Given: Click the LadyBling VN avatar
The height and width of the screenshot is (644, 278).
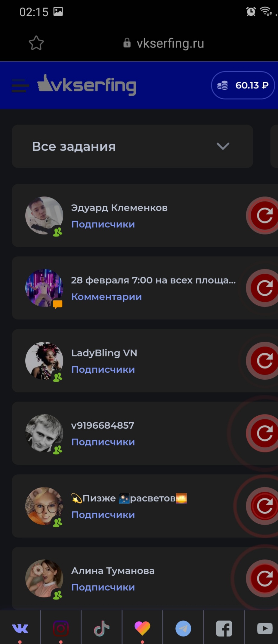Looking at the screenshot, I should coord(44,361).
